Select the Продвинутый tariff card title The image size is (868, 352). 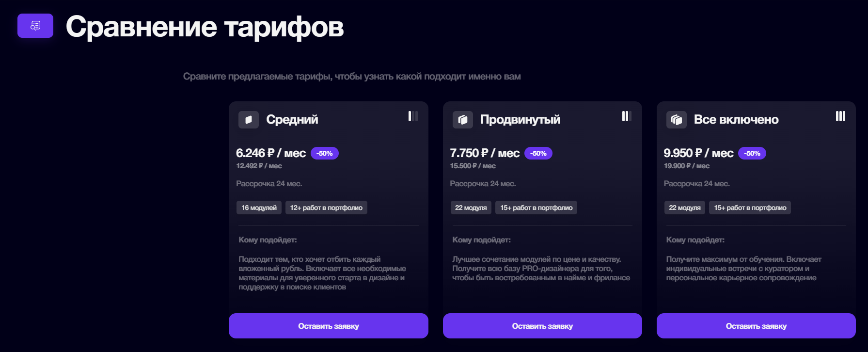pyautogui.click(x=520, y=119)
